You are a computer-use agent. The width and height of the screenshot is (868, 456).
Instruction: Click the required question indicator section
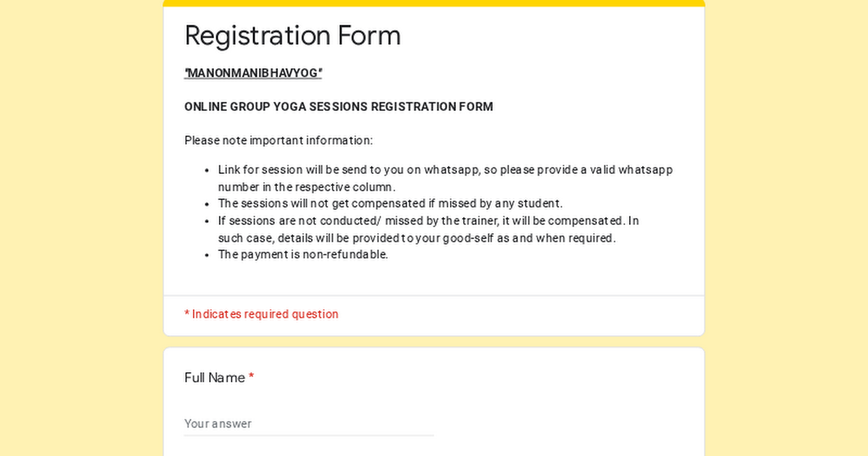click(x=434, y=314)
